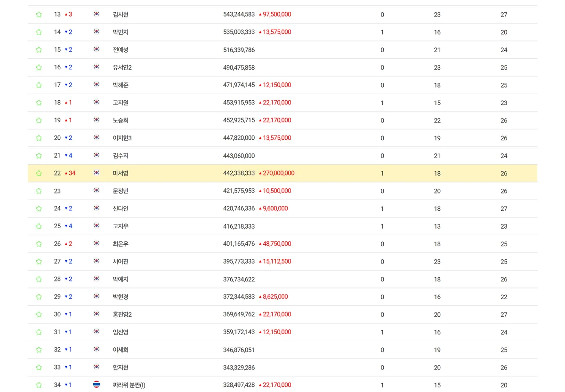This screenshot has width=565, height=392.
Task: Select prize total 443,060,000
Action: [x=239, y=156]
